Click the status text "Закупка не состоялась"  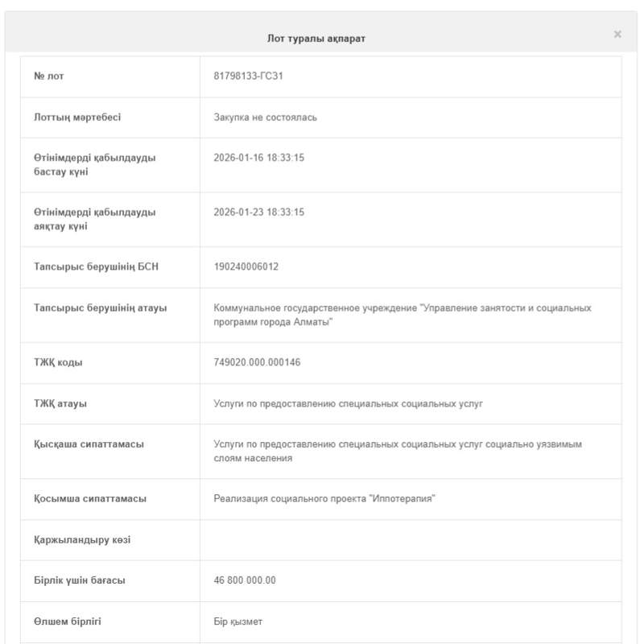265,118
